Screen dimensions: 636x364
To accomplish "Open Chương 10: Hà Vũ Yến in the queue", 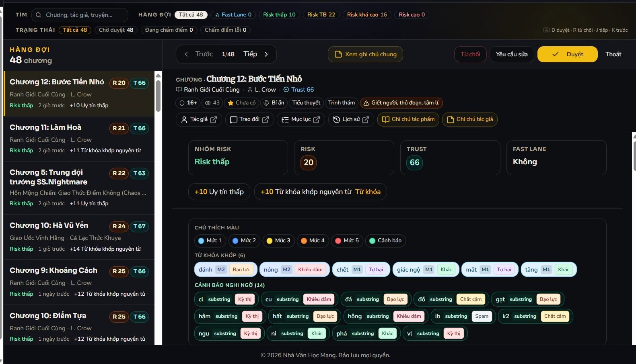I will pos(79,237).
